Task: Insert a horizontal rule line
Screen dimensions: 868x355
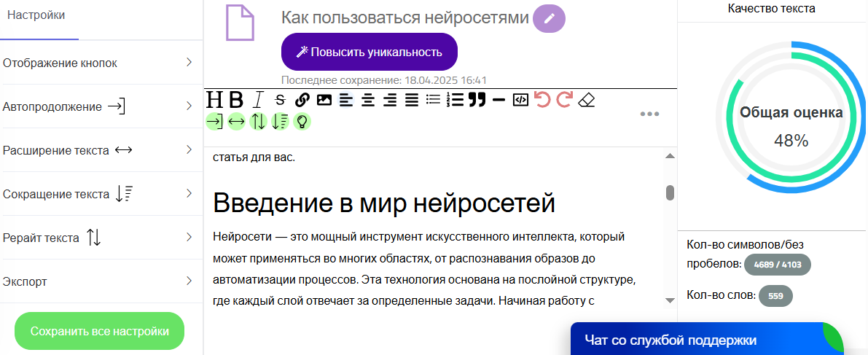Action: (498, 100)
